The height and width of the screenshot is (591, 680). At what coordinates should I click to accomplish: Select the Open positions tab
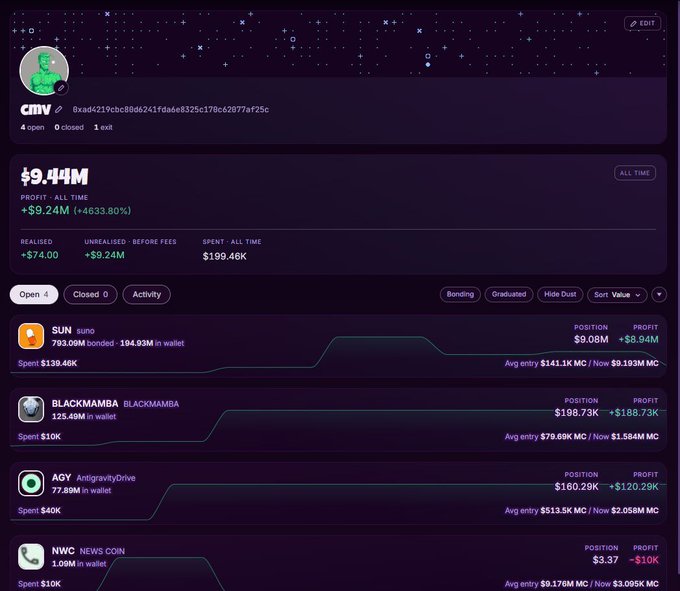click(34, 294)
